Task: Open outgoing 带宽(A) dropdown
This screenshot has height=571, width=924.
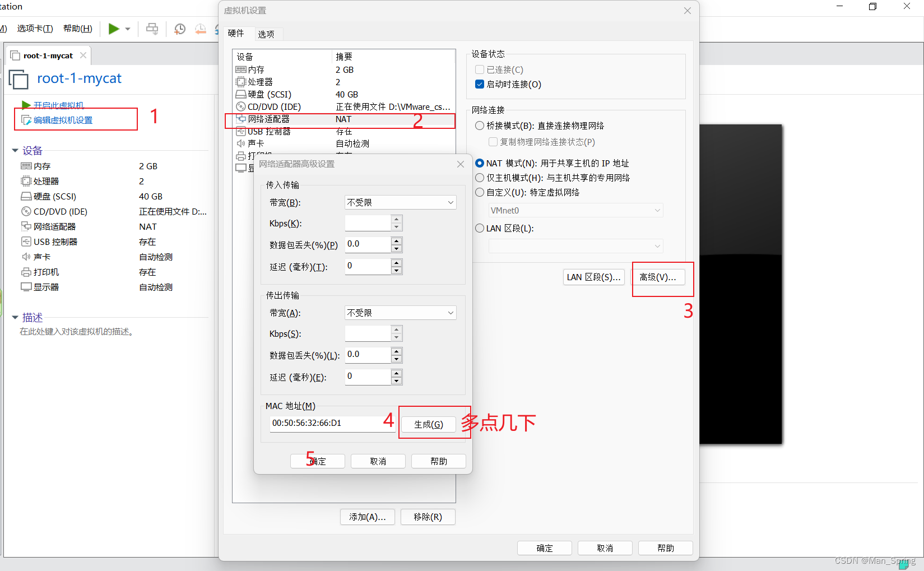Action: [x=401, y=313]
